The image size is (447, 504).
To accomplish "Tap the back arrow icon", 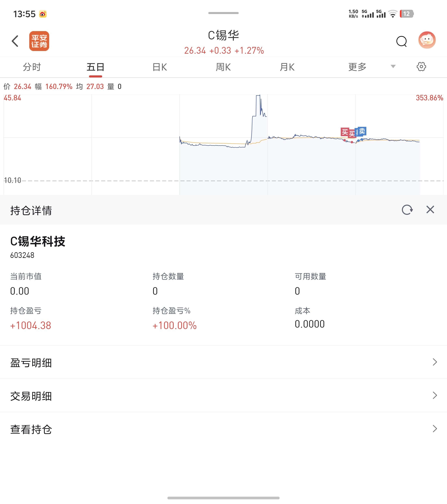I will [x=15, y=41].
